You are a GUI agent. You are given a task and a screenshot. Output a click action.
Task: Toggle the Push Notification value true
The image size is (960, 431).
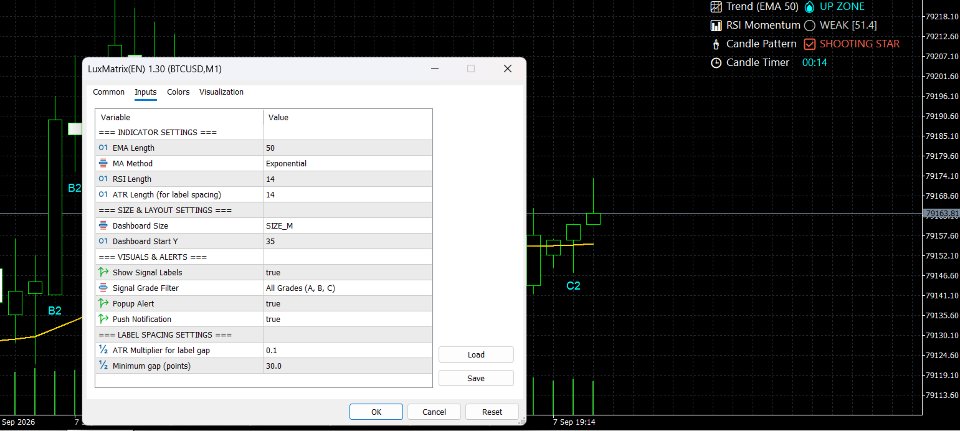tap(348, 319)
